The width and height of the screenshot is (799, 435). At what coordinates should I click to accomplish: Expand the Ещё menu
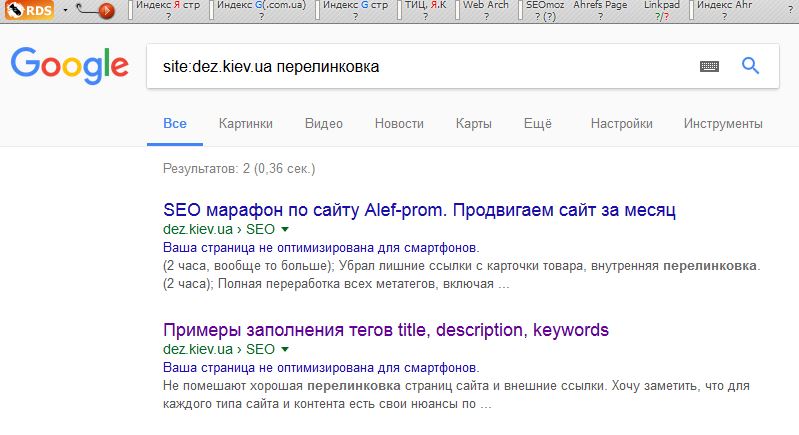click(538, 124)
